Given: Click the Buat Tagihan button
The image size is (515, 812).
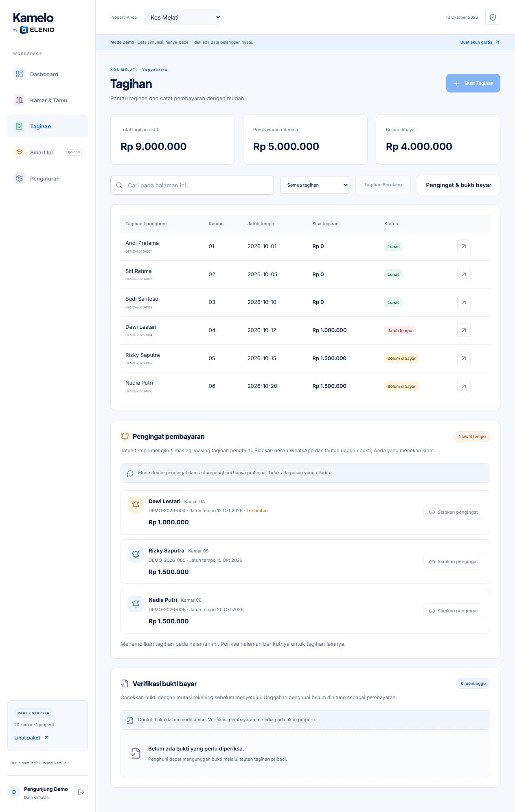Looking at the screenshot, I should [473, 83].
